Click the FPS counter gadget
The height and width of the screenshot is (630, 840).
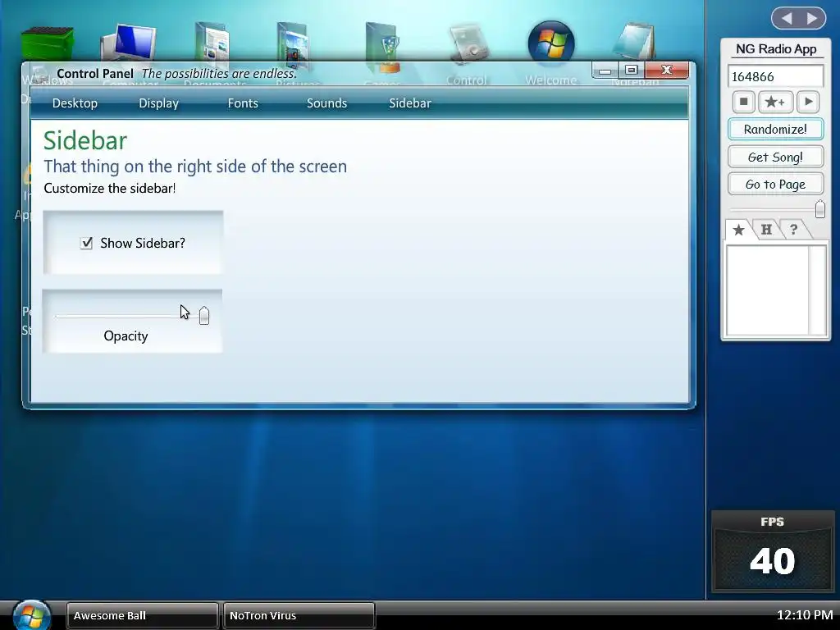tap(773, 552)
